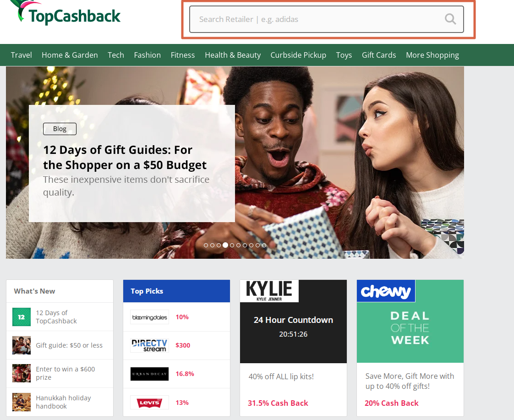This screenshot has height=420, width=514.
Task: Click the Blog button on banner
Action: point(60,129)
